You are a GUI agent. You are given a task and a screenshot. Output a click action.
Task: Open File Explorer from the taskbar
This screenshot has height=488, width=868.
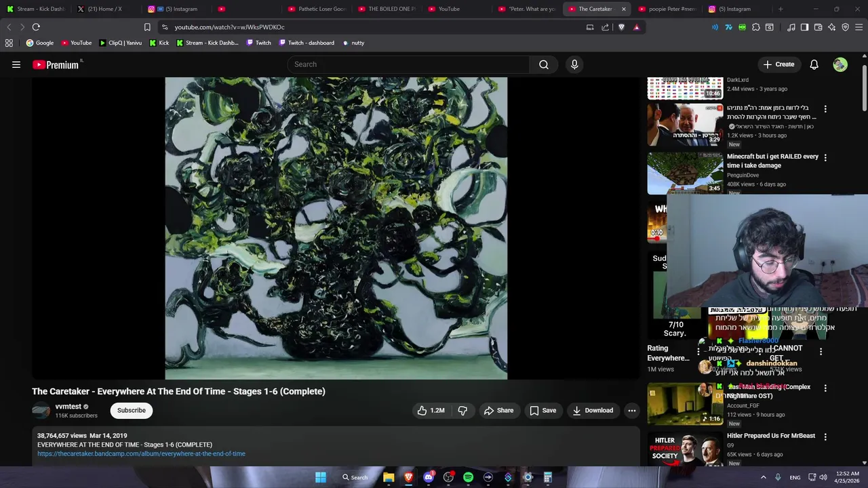coord(389,477)
